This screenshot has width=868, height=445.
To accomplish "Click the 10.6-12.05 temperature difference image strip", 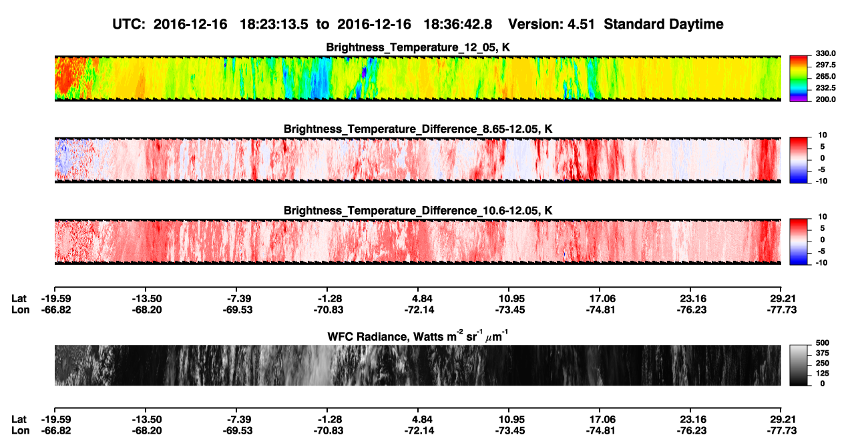I will pyautogui.click(x=418, y=242).
